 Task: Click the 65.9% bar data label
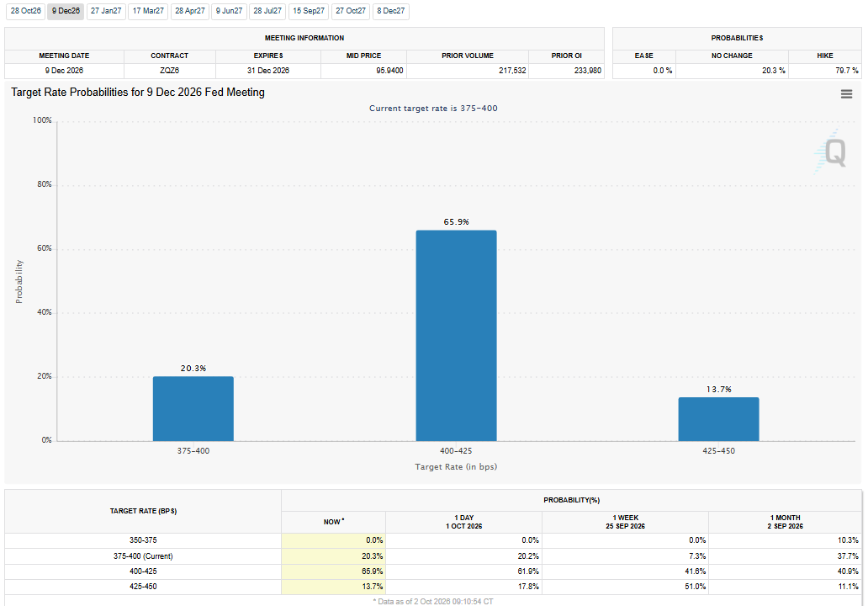pos(456,222)
